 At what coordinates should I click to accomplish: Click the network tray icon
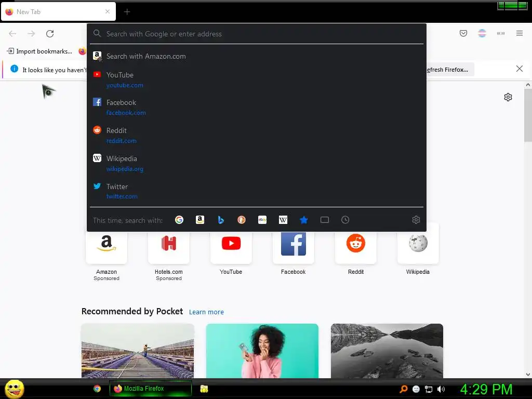pos(429,390)
